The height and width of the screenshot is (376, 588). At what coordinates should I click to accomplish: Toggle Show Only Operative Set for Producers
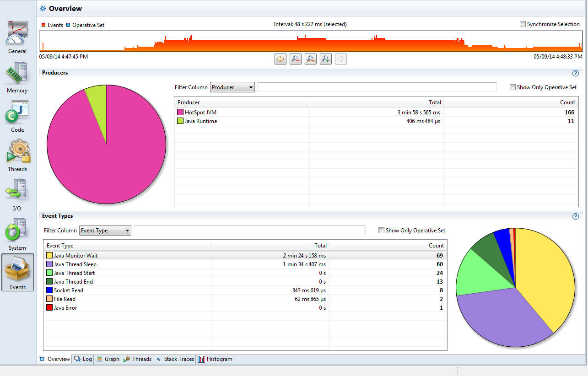tap(512, 87)
